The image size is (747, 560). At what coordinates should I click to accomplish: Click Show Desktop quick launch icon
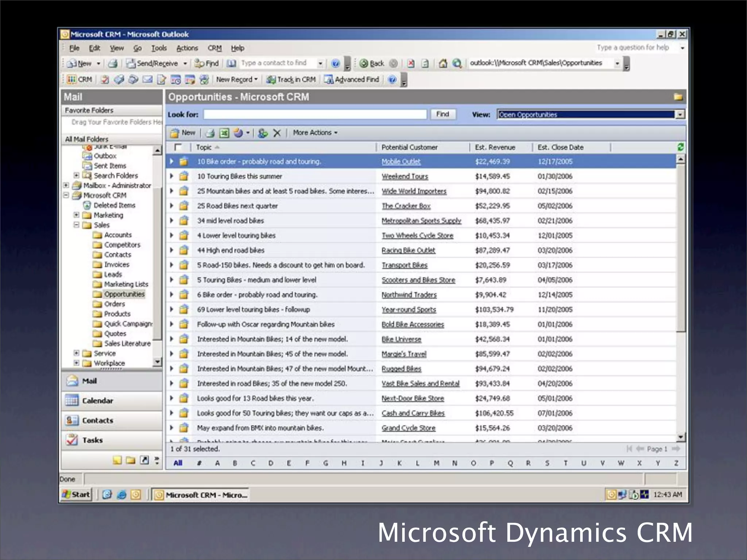[x=107, y=495]
